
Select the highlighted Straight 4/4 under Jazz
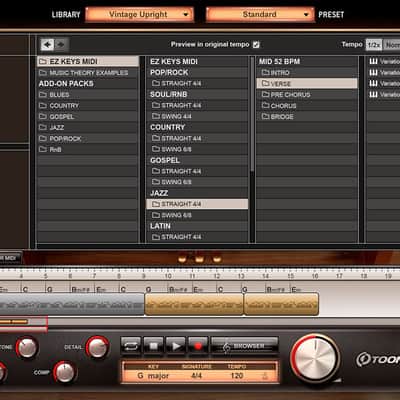point(197,204)
